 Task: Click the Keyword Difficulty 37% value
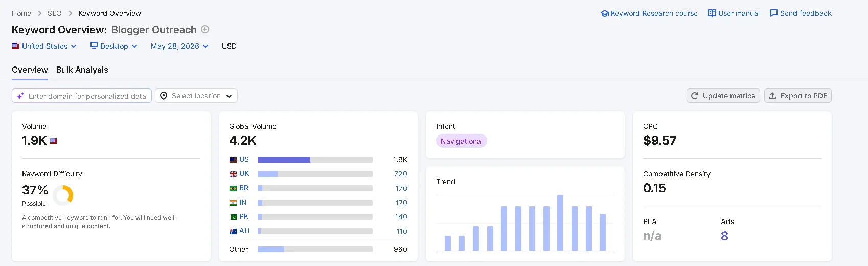[x=35, y=190]
